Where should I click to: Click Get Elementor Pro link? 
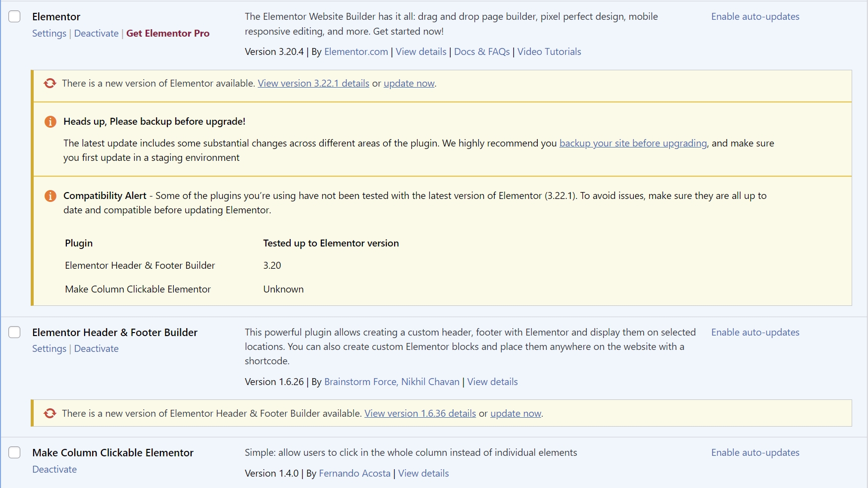pos(168,34)
